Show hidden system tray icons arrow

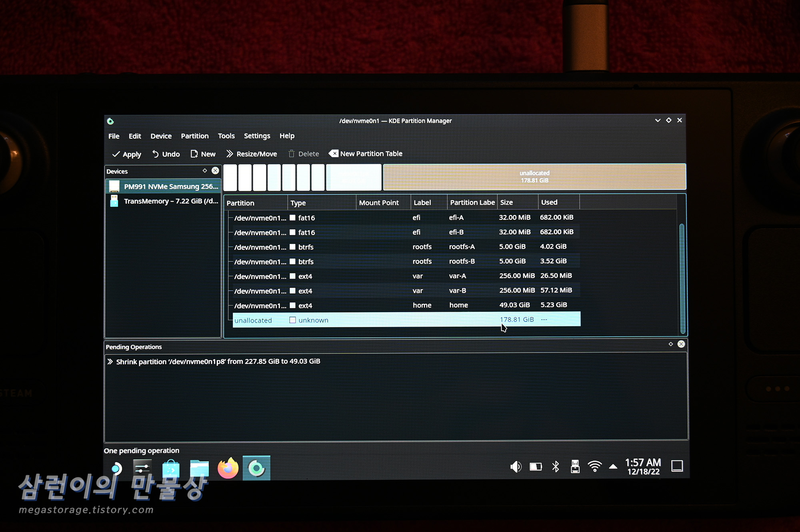pyautogui.click(x=613, y=466)
